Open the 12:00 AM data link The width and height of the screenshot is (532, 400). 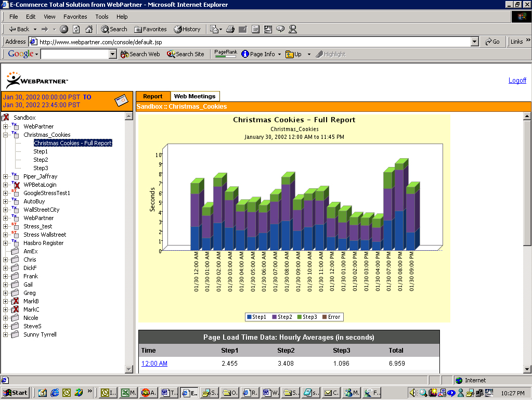click(x=154, y=364)
